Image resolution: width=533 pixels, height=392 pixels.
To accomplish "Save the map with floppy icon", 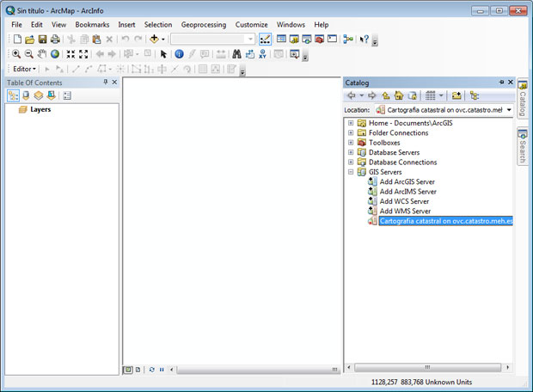I will pyautogui.click(x=42, y=39).
